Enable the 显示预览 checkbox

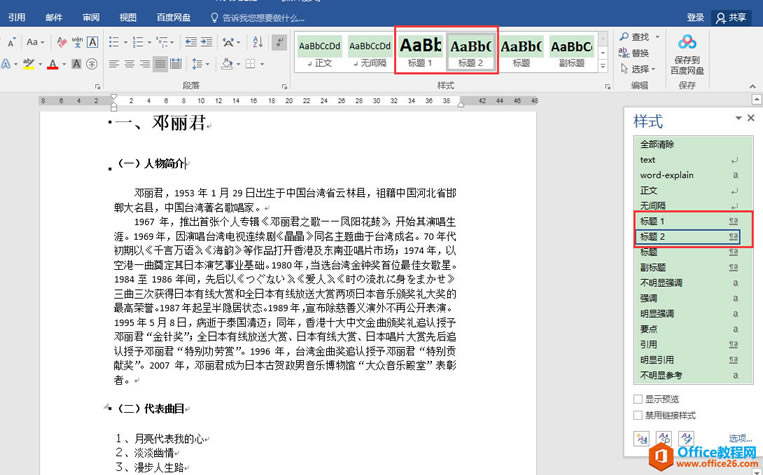[x=638, y=399]
